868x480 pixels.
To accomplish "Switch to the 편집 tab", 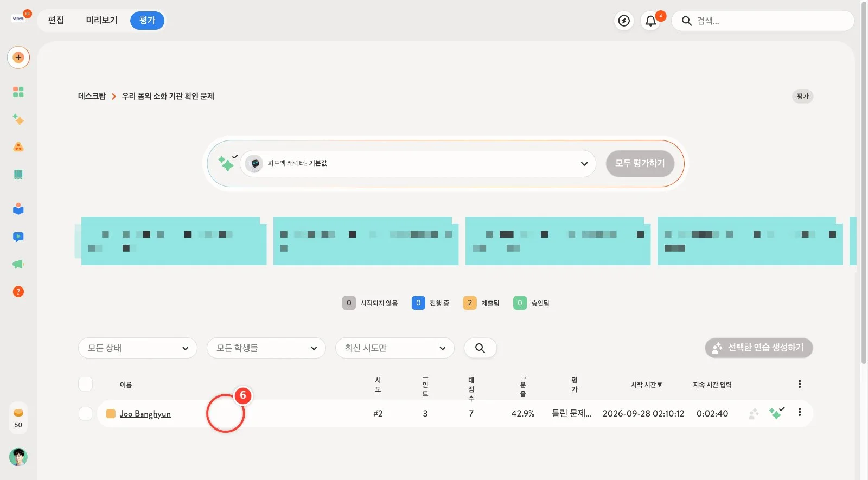I will pyautogui.click(x=56, y=21).
